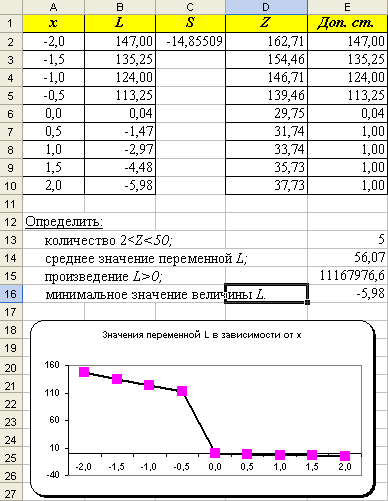
Task: Select Z cell showing 29,75
Action: (266, 113)
